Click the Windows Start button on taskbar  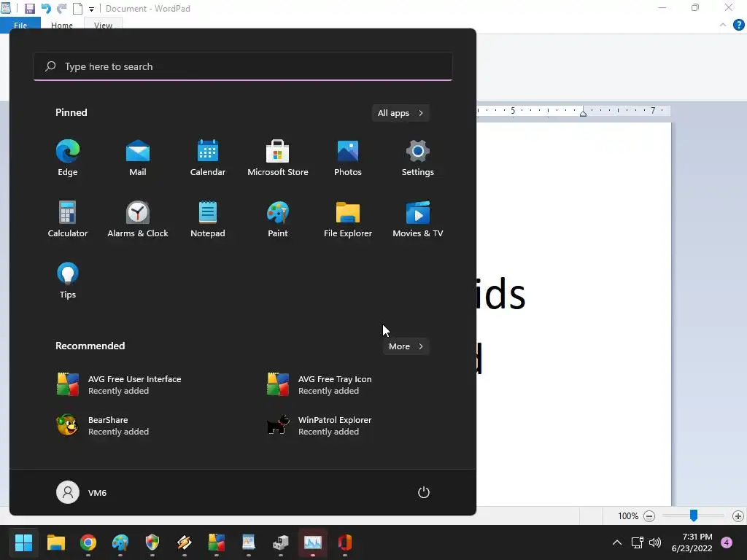[23, 542]
